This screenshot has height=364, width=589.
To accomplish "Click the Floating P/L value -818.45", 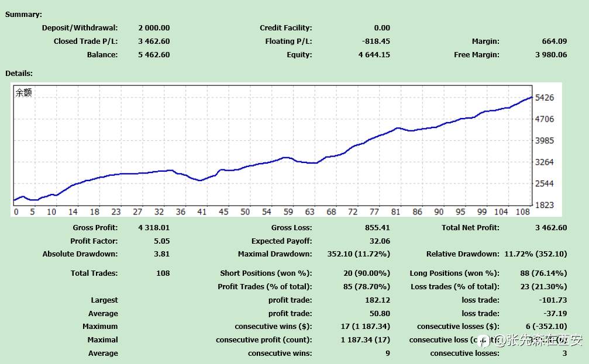I will click(x=376, y=41).
